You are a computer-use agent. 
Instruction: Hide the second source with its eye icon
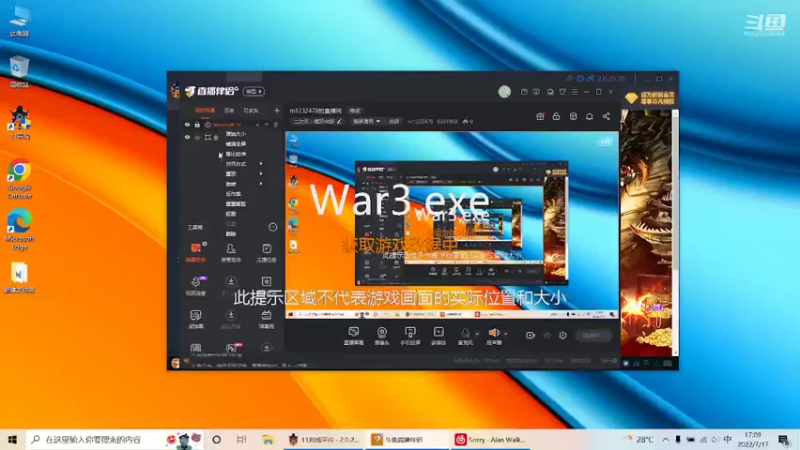[187, 137]
